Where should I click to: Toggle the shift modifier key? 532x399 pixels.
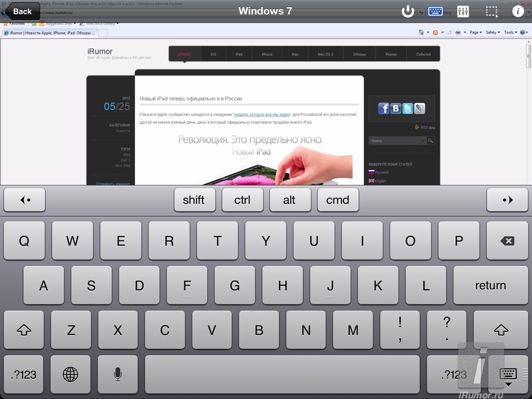coord(195,200)
